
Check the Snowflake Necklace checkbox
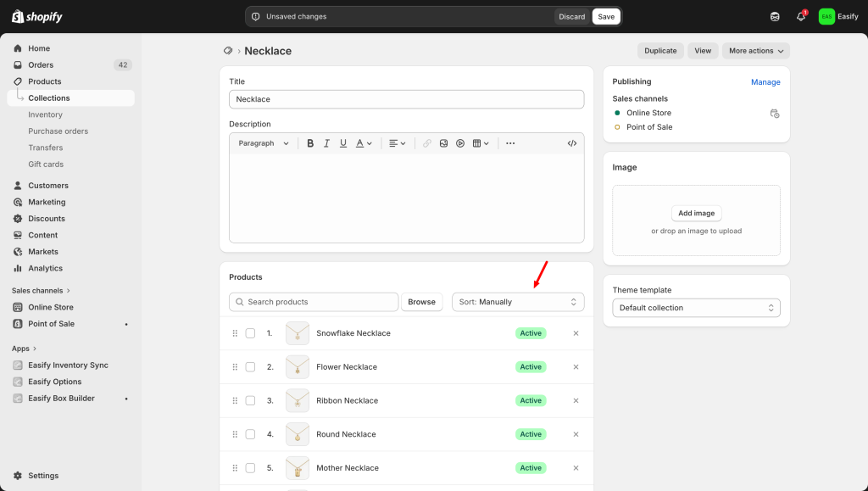tap(250, 333)
